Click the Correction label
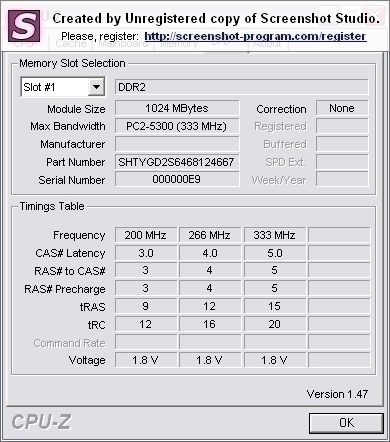Screen dimensions: 390x442 281,109
